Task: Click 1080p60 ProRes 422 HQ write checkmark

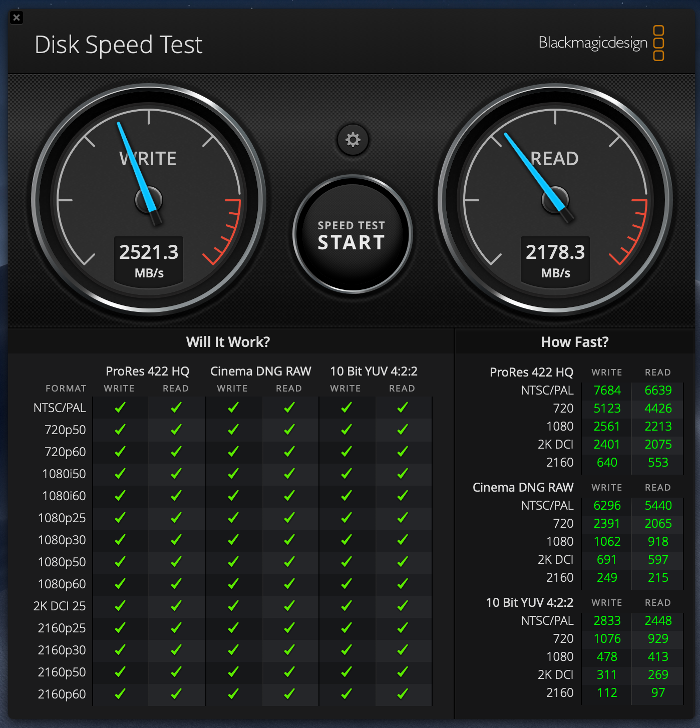Action: [x=120, y=584]
